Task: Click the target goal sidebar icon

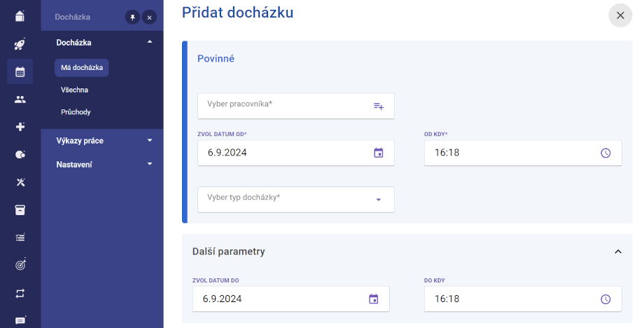Action: pyautogui.click(x=20, y=264)
